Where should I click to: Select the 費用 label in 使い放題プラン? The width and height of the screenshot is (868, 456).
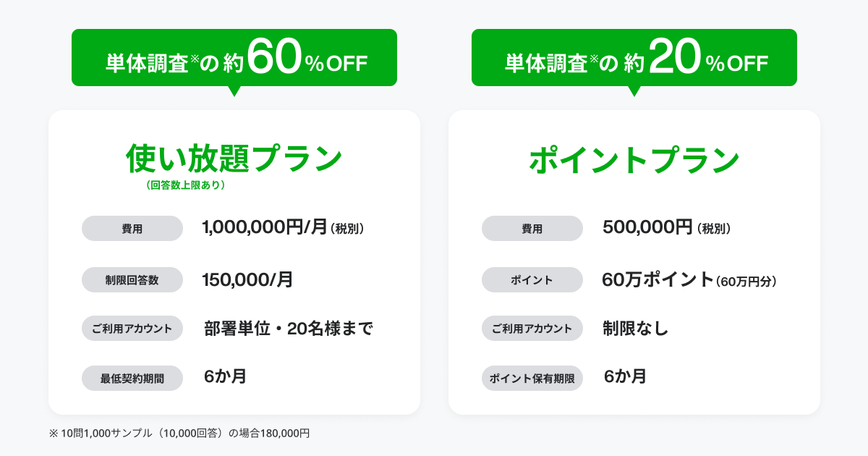point(132,229)
